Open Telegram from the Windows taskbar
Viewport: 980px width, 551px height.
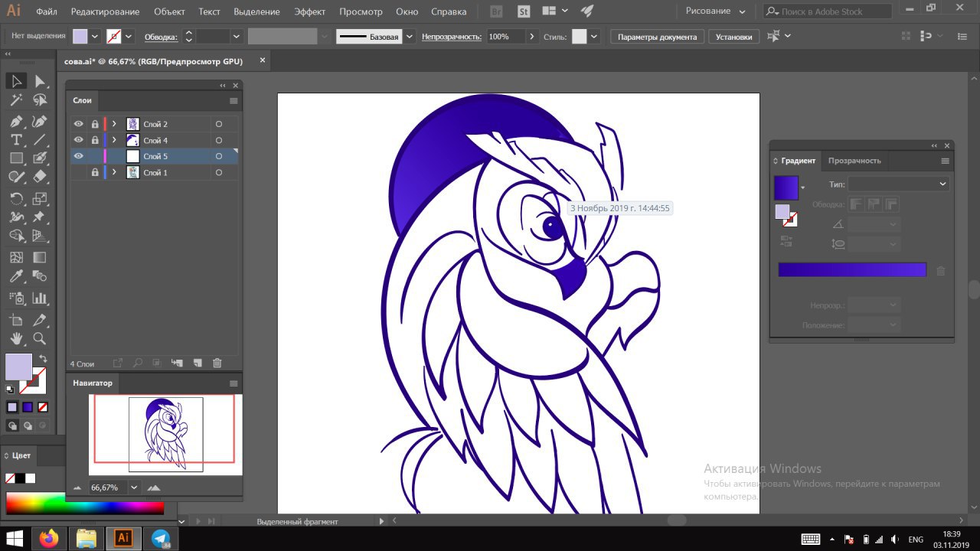[x=161, y=538]
